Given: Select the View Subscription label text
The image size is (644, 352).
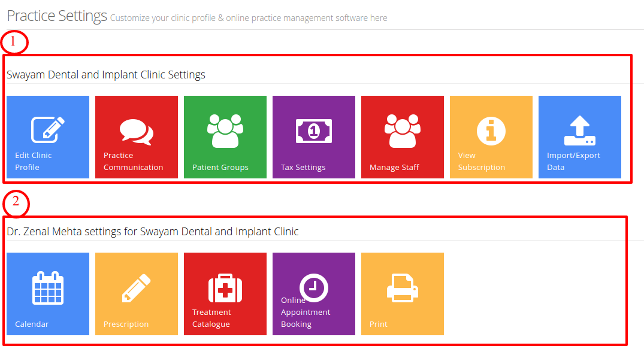Looking at the screenshot, I should pos(482,161).
